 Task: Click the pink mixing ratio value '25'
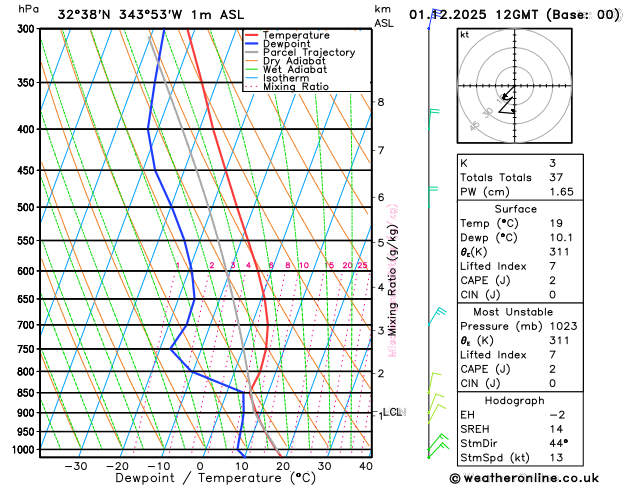[362, 265]
